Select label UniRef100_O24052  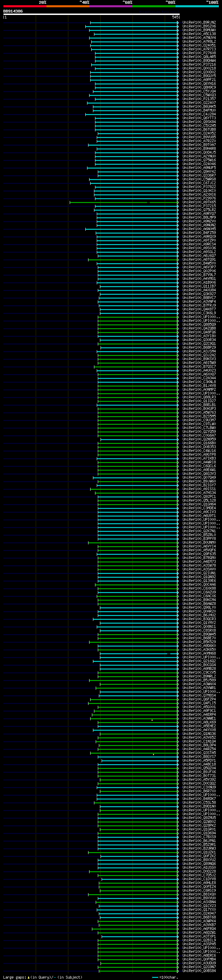pyautogui.click(x=199, y=133)
